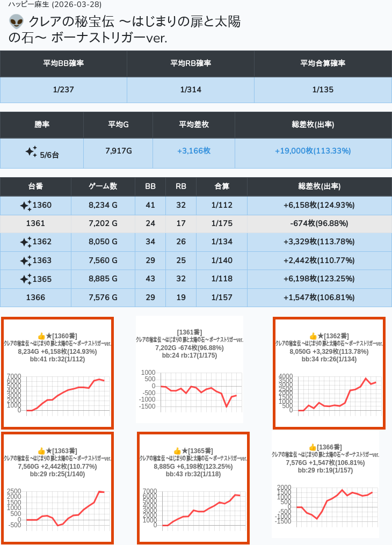
Task: Open the 1365番 slump graph thumbnail
Action: point(193,488)
